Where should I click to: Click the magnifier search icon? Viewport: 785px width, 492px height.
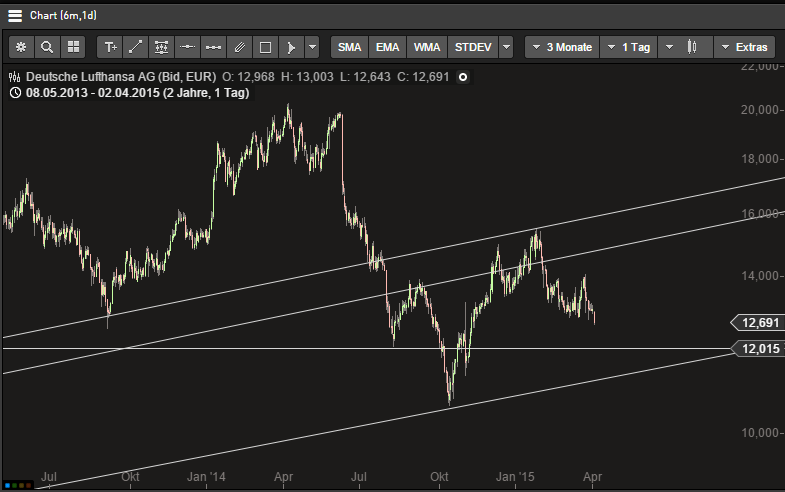pyautogui.click(x=47, y=47)
